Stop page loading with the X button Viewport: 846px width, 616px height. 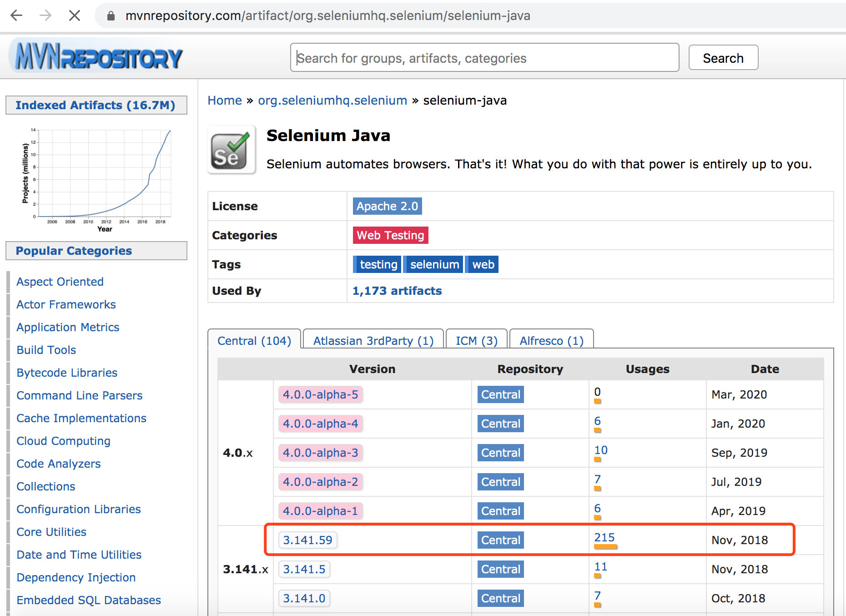75,15
